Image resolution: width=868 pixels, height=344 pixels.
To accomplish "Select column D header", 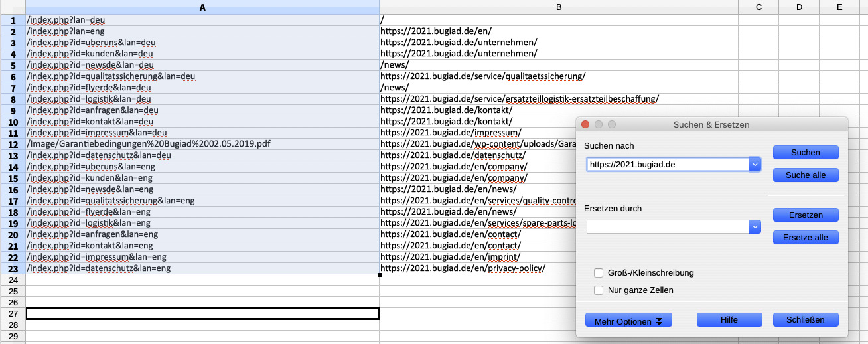I will [799, 7].
